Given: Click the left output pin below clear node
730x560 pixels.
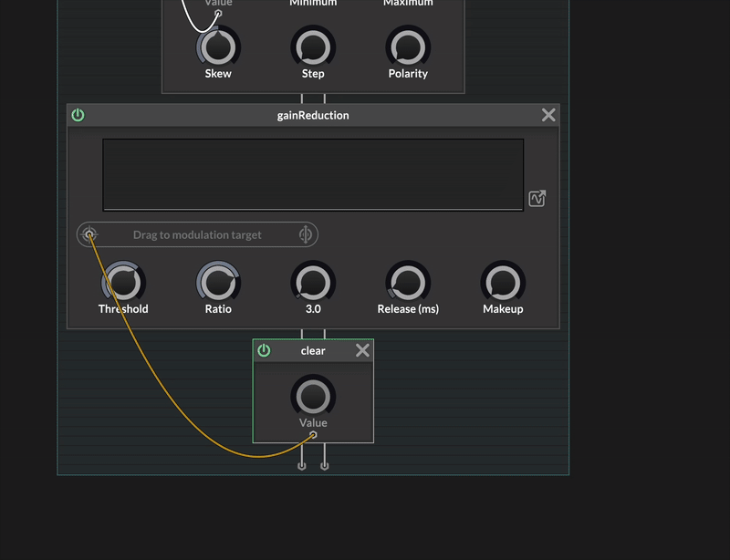Looking at the screenshot, I should tap(302, 465).
